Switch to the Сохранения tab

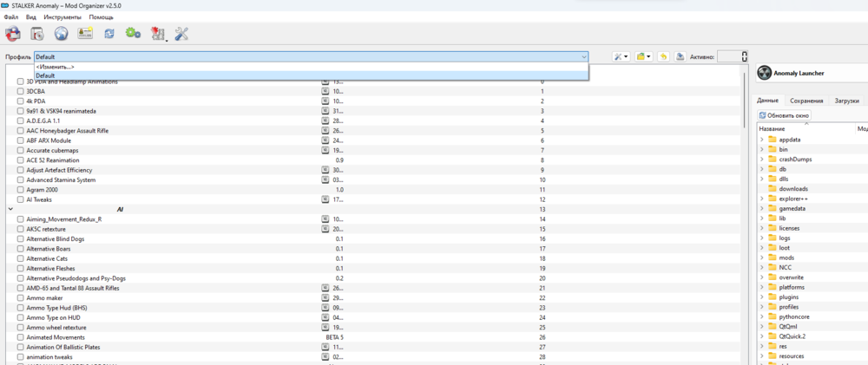click(806, 101)
